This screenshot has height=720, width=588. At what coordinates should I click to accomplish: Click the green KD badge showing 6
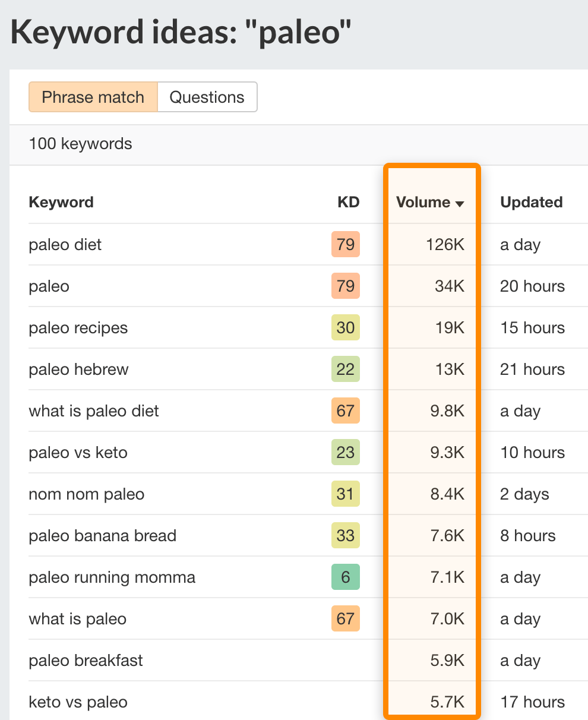click(346, 577)
